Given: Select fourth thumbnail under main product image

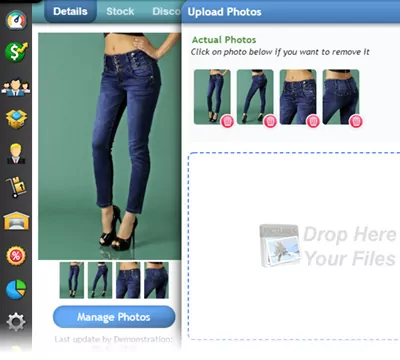Looking at the screenshot, I should click(156, 280).
